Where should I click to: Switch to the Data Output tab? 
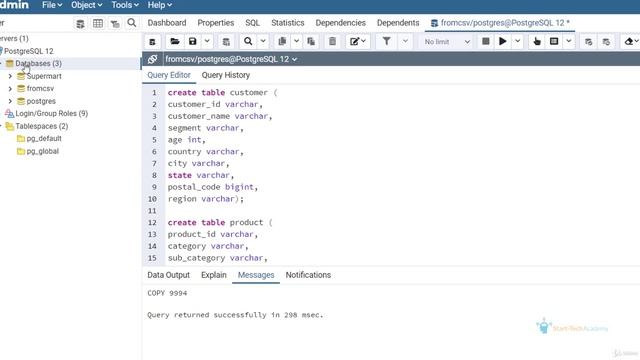[168, 275]
